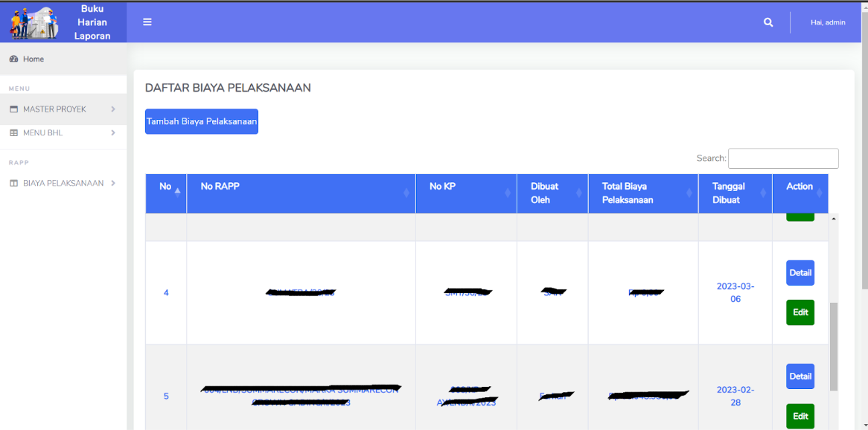The image size is (868, 430).
Task: Click the MASTER PROYEK calendar icon
Action: pos(13,109)
